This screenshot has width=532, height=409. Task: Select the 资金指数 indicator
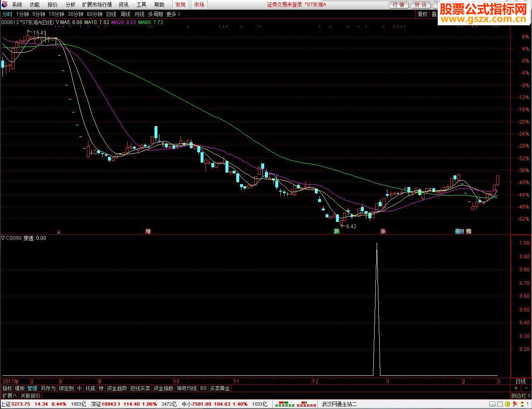click(163, 389)
